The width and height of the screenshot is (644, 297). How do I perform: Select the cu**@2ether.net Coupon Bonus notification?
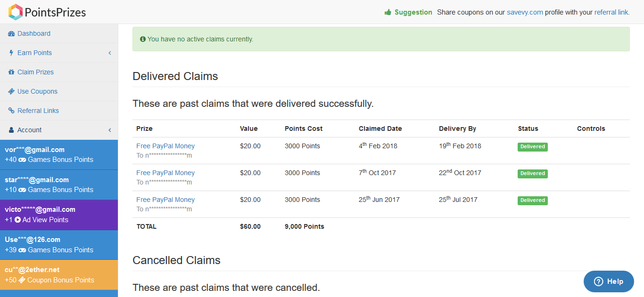(59, 275)
